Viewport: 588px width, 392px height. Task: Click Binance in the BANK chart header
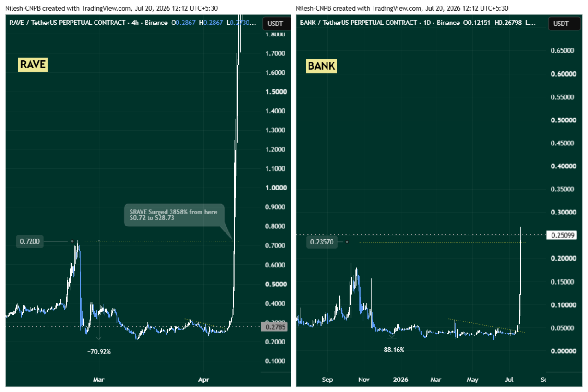tap(448, 23)
